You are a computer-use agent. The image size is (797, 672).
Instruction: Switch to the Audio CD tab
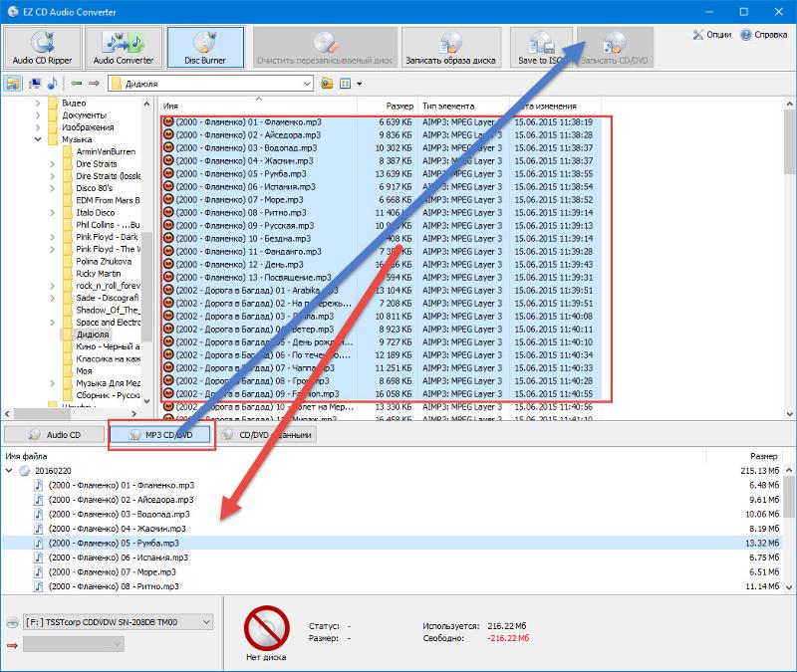click(54, 435)
